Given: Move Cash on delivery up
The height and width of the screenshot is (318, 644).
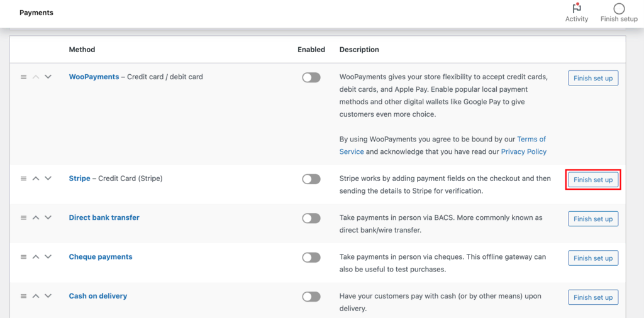Looking at the screenshot, I should [x=36, y=296].
